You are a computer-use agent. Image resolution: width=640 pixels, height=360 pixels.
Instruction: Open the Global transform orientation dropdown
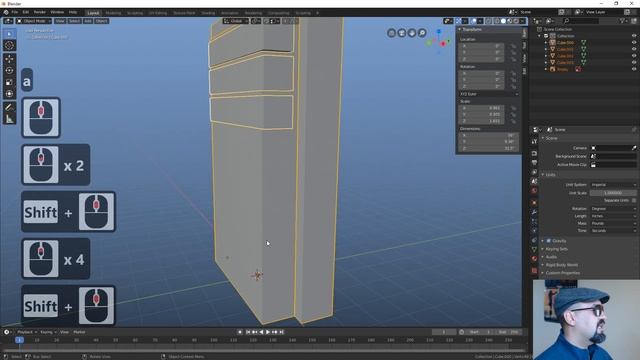pos(236,21)
